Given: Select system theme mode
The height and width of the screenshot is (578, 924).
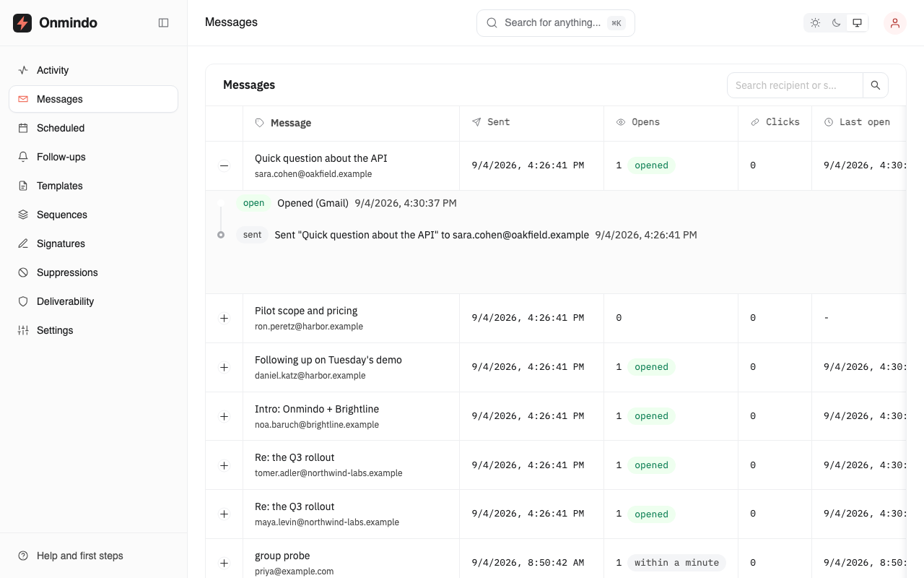Looking at the screenshot, I should pyautogui.click(x=857, y=23).
